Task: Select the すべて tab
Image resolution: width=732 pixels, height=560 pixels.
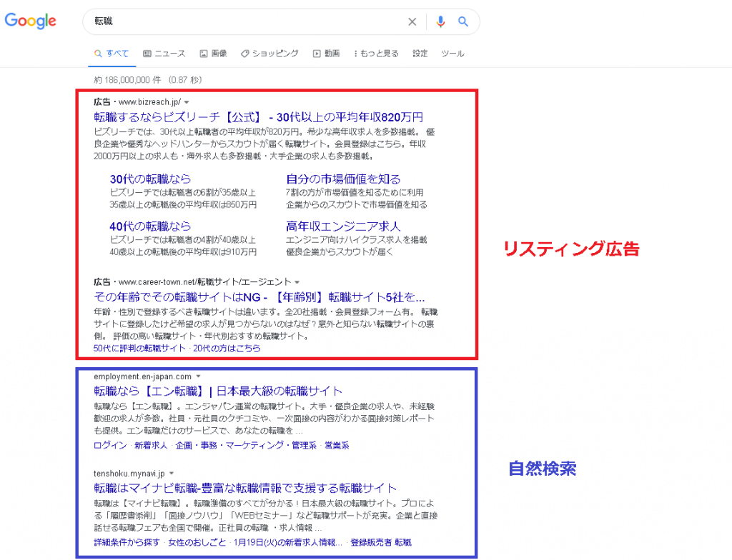Action: pyautogui.click(x=112, y=53)
